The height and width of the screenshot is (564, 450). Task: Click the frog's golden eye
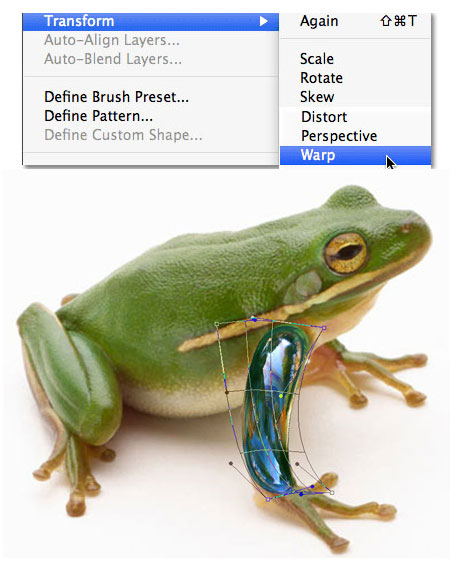tap(346, 253)
